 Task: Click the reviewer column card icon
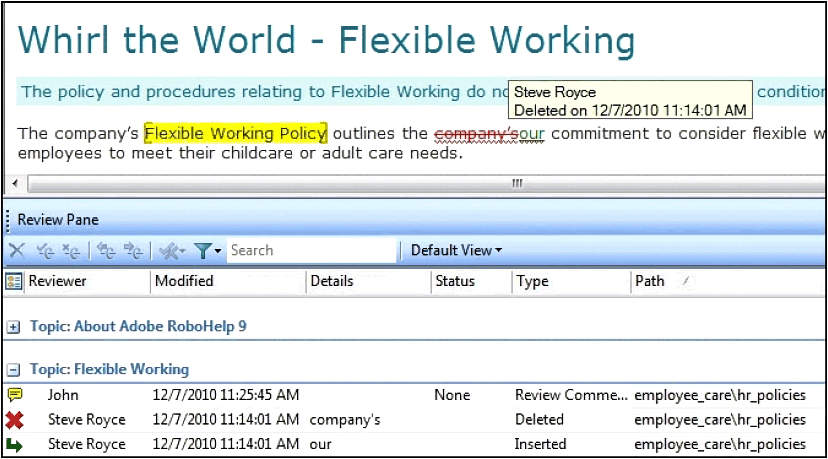(14, 282)
